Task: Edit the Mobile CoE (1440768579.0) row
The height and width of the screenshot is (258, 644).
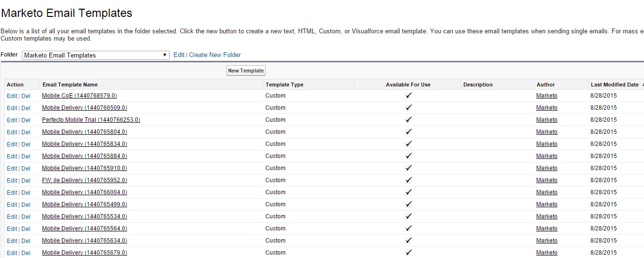Action: coord(12,96)
